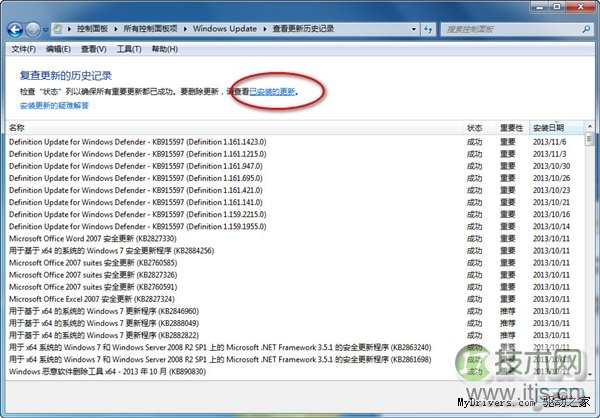Click the list scrollbar thumb
Viewport: 600px width, 418px height.
pos(589,138)
